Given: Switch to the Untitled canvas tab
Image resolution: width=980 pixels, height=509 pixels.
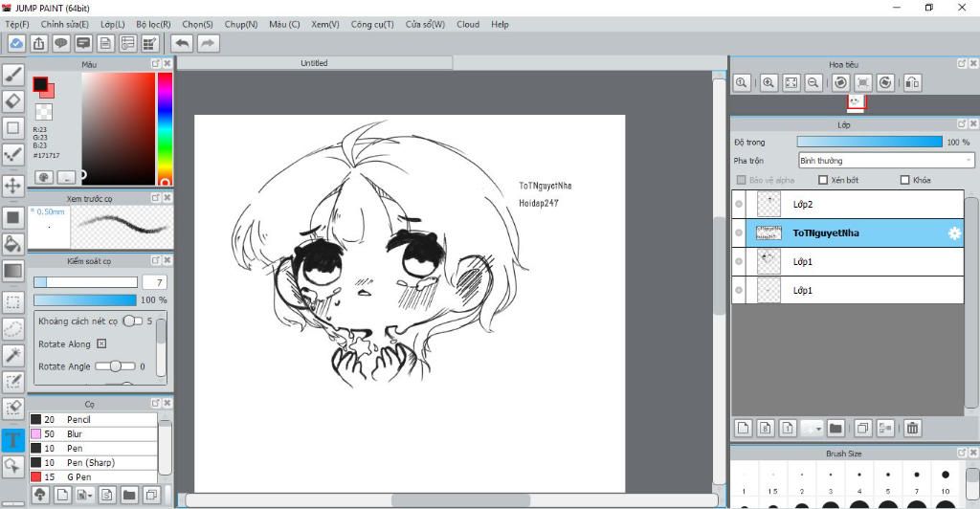Looking at the screenshot, I should pyautogui.click(x=314, y=63).
